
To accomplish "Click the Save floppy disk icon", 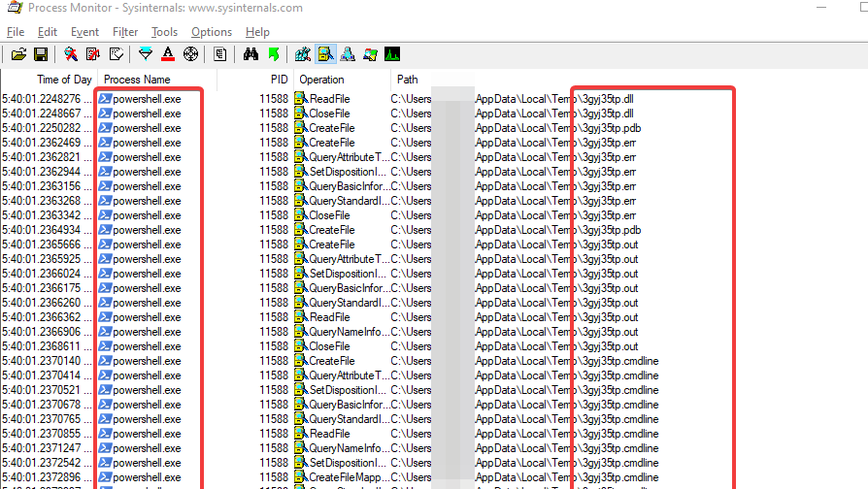I will point(41,54).
